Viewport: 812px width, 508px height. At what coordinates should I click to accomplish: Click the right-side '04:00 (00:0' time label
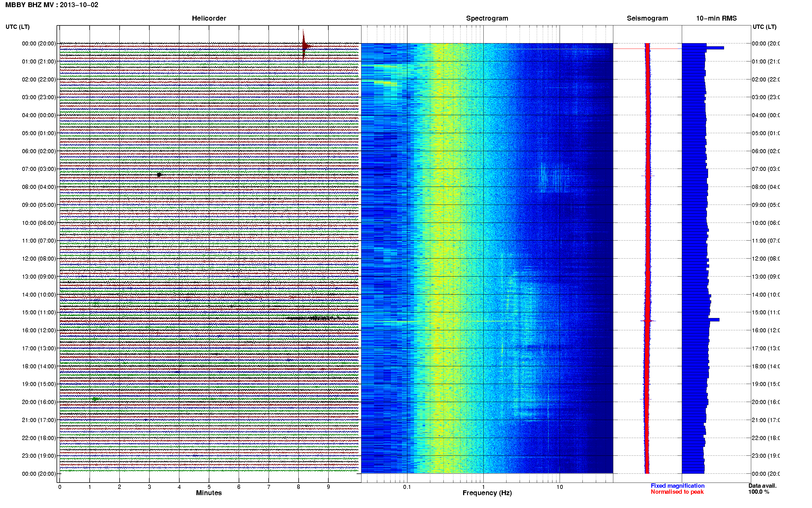pyautogui.click(x=766, y=115)
